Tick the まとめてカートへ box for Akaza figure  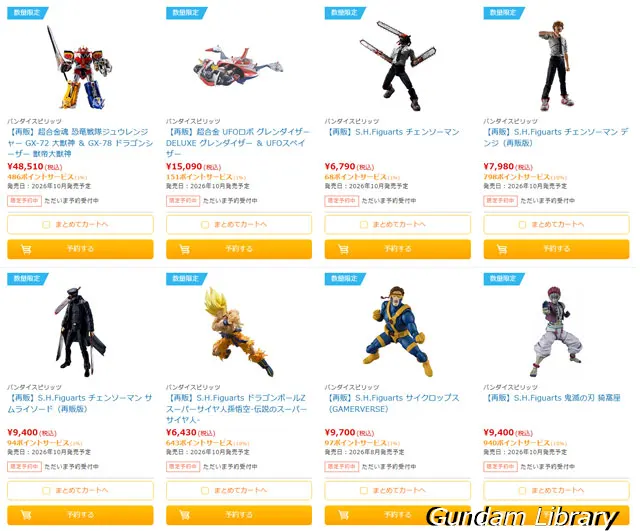click(x=522, y=490)
